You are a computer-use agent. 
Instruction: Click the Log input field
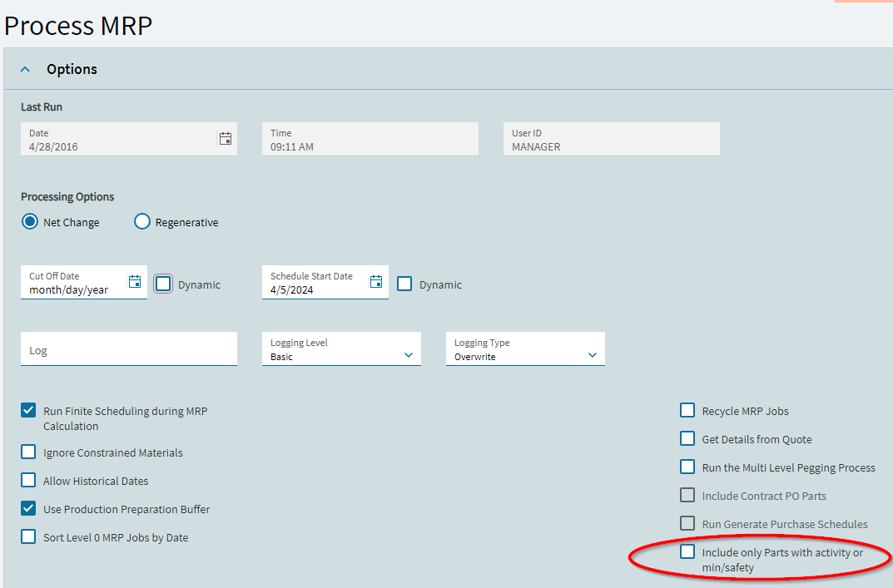pos(129,349)
